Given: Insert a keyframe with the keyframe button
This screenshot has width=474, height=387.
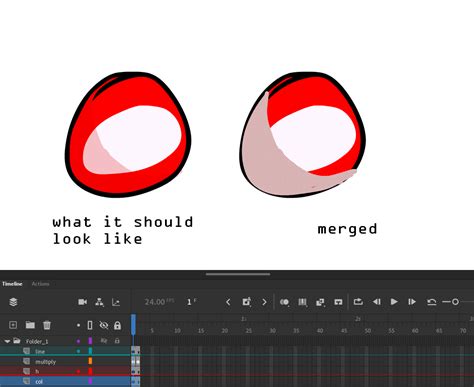Looking at the screenshot, I should 246,302.
